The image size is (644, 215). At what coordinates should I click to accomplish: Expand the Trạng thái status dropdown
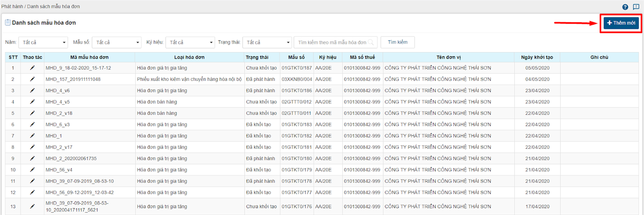coord(267,43)
